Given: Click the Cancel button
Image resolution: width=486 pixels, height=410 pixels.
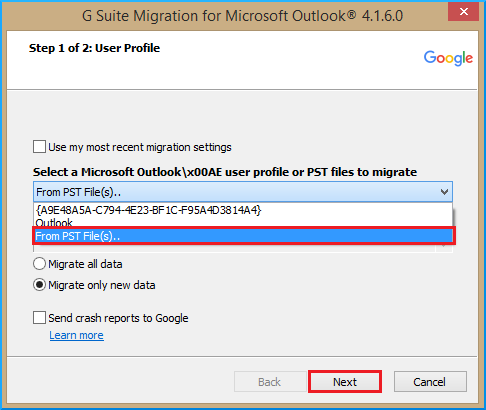Looking at the screenshot, I should 430,382.
